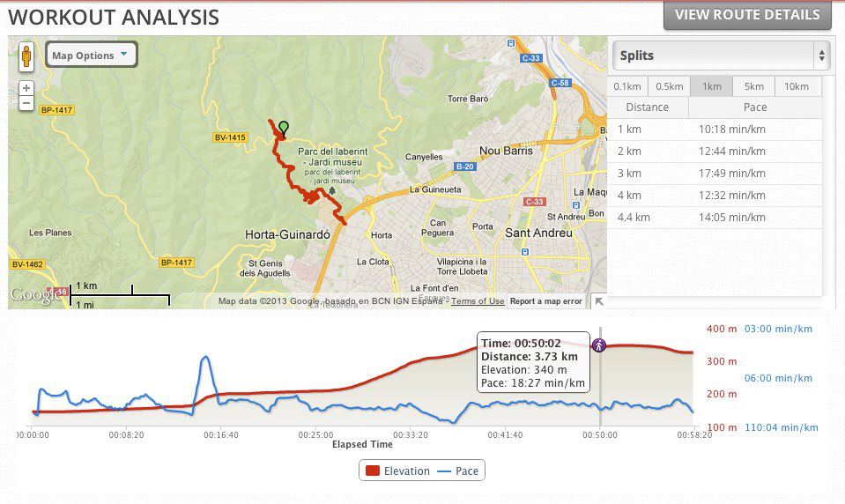Toggle the Pace series in chart legend
Screen dimensions: 845x504
click(458, 471)
